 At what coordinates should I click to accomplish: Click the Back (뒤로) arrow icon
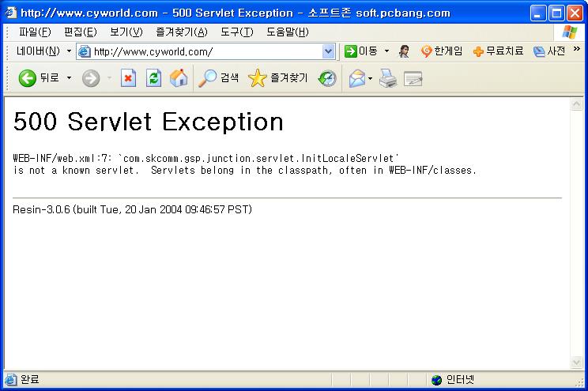28,77
